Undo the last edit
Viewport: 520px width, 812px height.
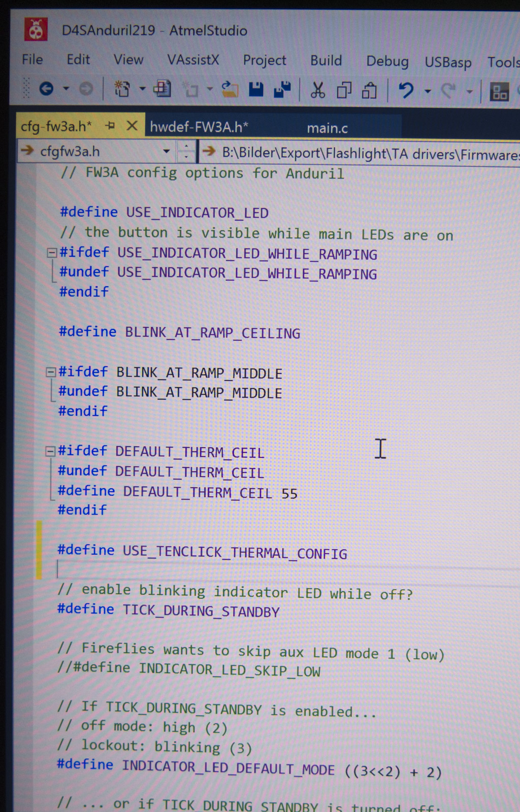[406, 91]
